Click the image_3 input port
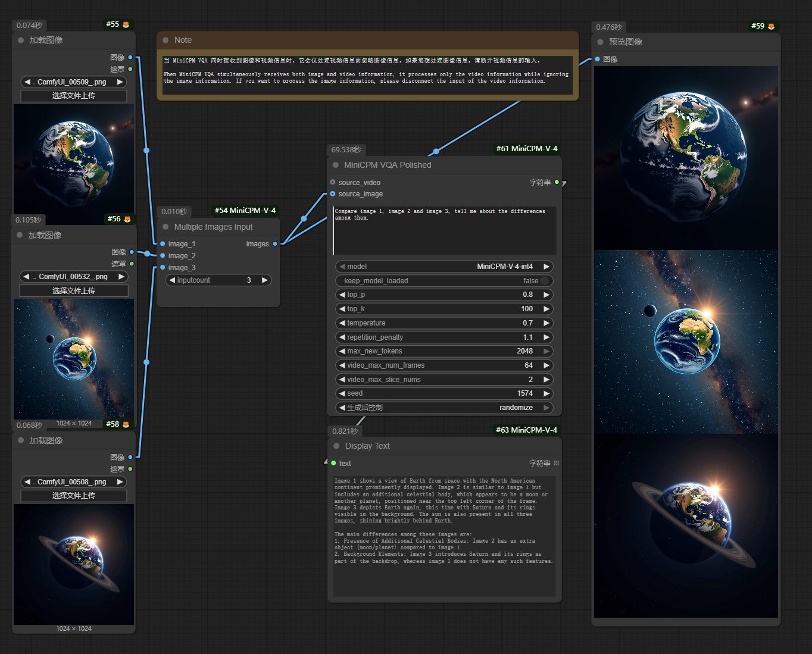812x654 pixels. pyautogui.click(x=163, y=267)
